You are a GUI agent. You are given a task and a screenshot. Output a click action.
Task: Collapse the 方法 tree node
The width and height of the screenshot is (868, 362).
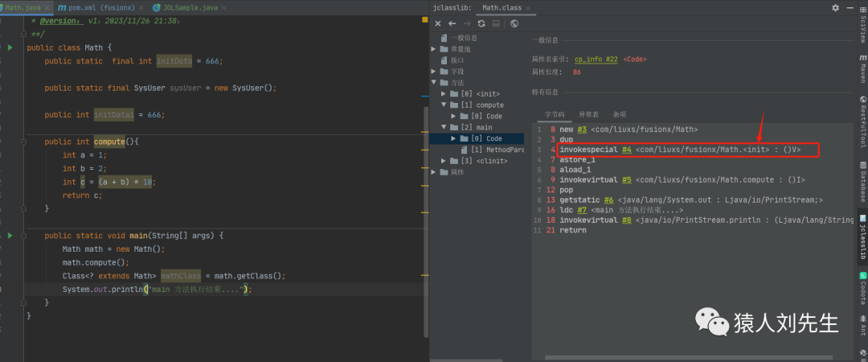pyautogui.click(x=433, y=83)
